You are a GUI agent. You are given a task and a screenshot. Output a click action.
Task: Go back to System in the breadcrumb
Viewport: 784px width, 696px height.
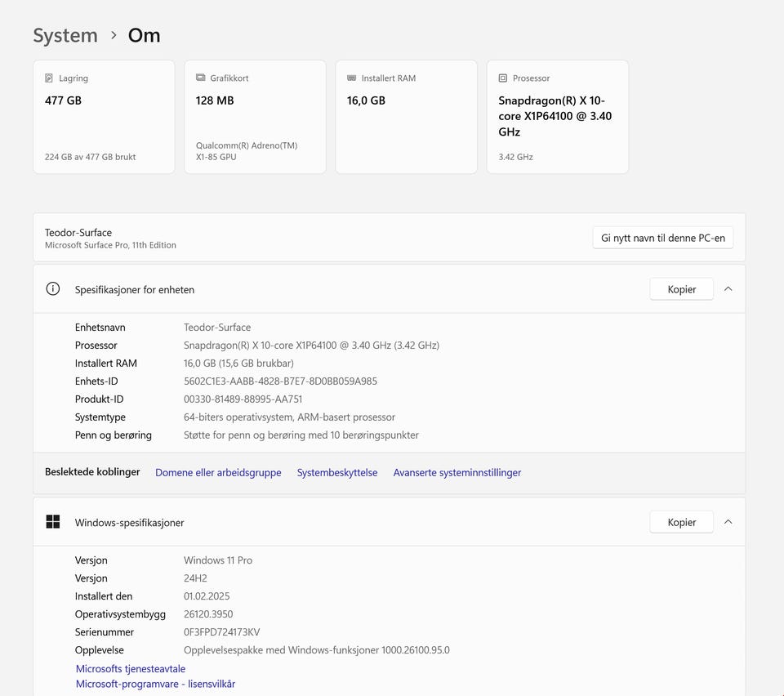(65, 36)
